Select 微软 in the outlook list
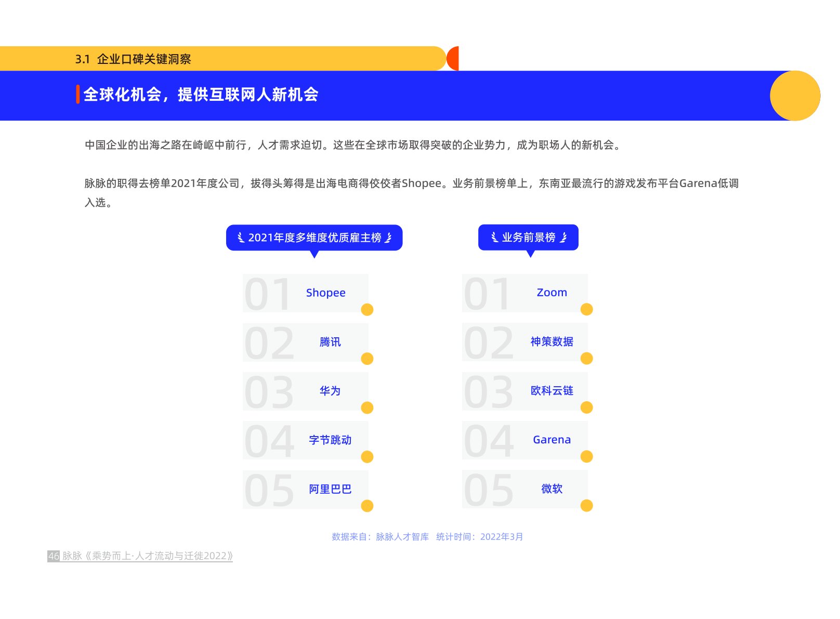Screen dimensions: 840x619 click(x=525, y=489)
